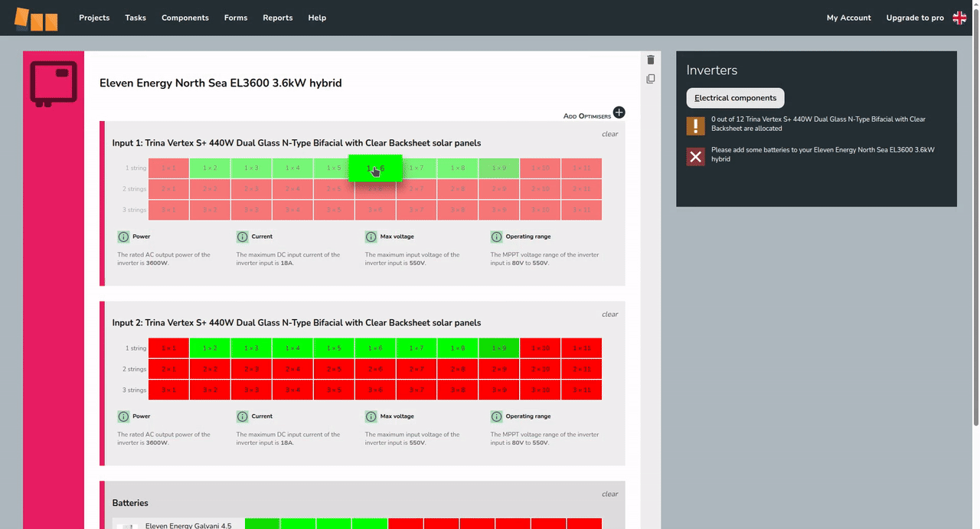This screenshot has width=980, height=529.
Task: Click the orange app logo
Action: coord(36,18)
